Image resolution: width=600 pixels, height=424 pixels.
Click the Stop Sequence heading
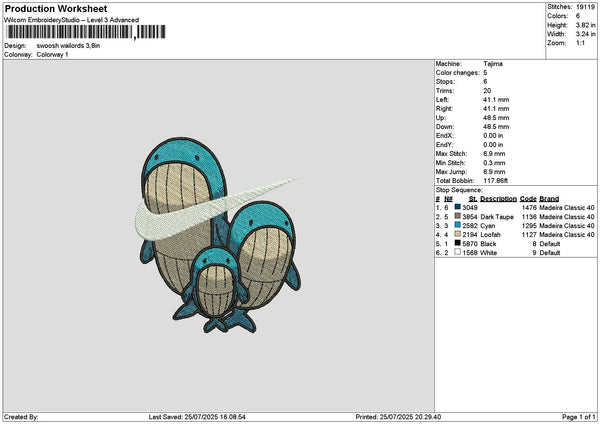pyautogui.click(x=459, y=189)
